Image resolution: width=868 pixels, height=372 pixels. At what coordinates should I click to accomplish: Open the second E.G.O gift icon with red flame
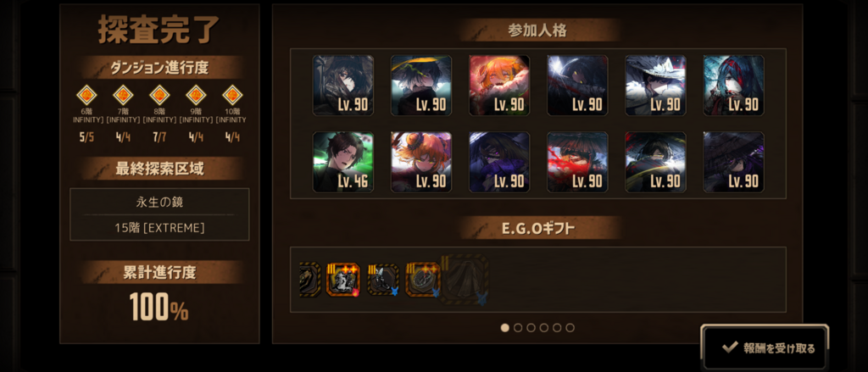click(x=343, y=280)
